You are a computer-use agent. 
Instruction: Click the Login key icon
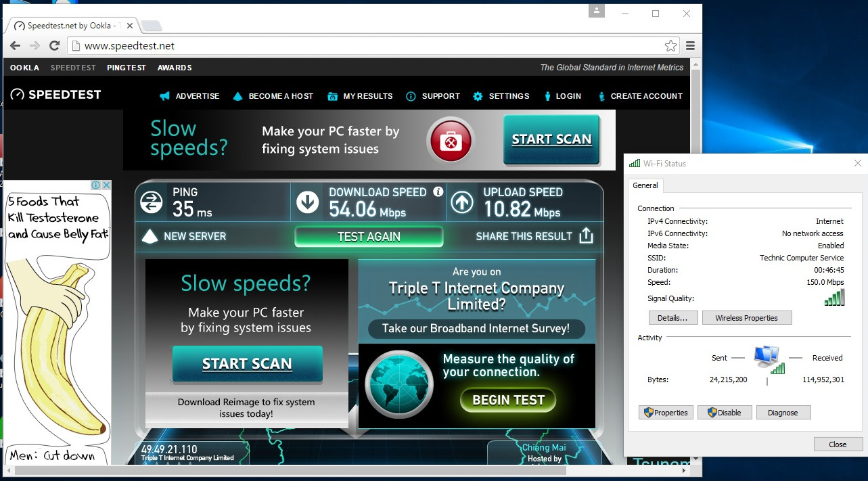(547, 96)
